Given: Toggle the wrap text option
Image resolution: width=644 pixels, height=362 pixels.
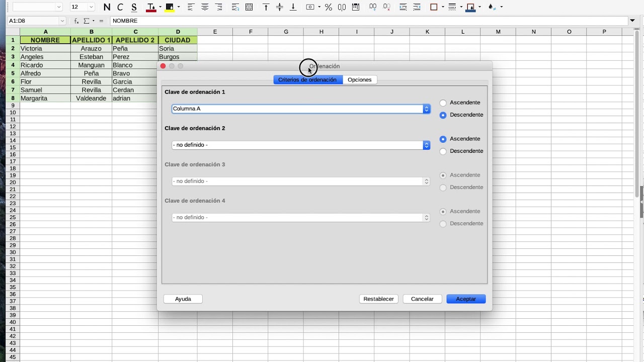Looking at the screenshot, I should tap(235, 7).
